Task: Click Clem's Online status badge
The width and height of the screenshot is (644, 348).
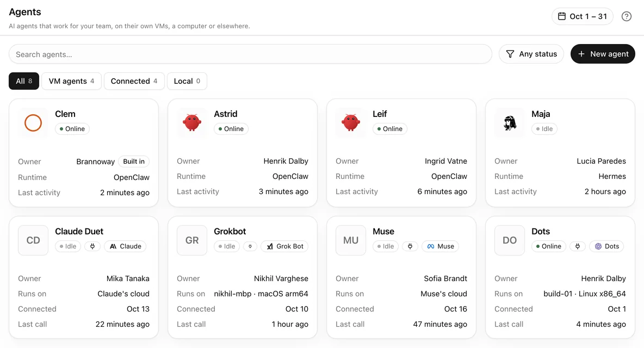Action: click(x=72, y=129)
